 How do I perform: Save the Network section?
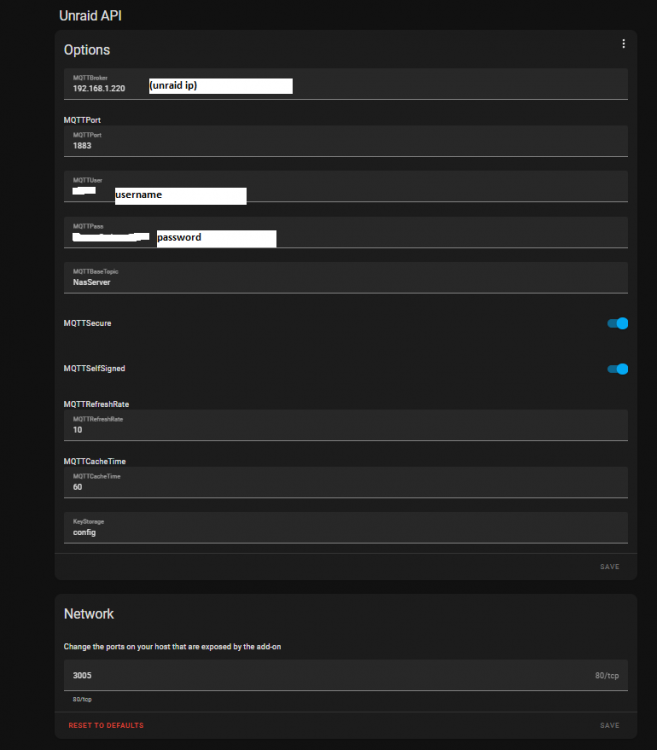610,726
